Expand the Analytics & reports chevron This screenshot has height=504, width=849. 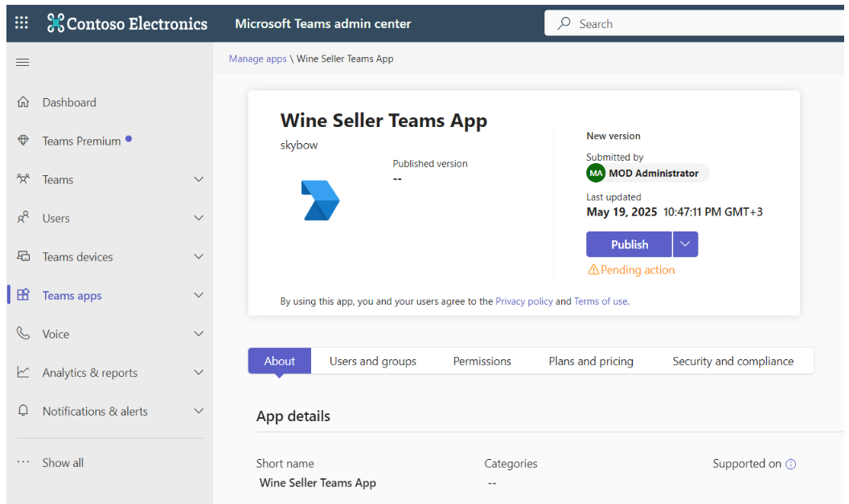199,372
